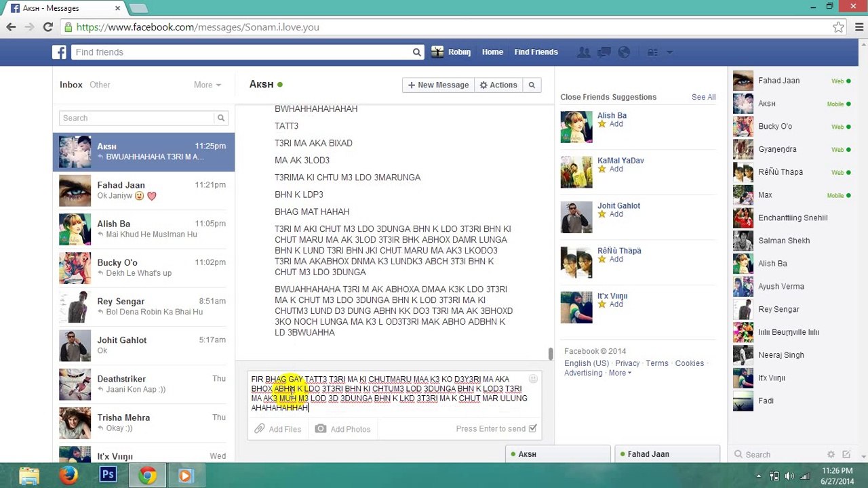Switch to the Inbox tab
868x488 pixels.
coord(71,85)
